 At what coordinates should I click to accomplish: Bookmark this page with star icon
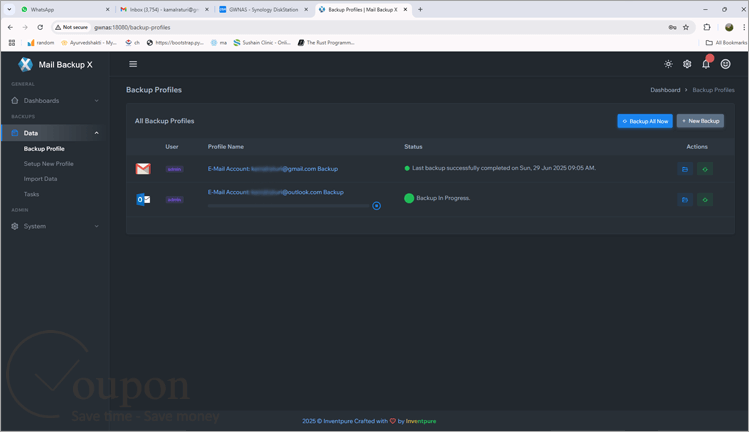[686, 28]
